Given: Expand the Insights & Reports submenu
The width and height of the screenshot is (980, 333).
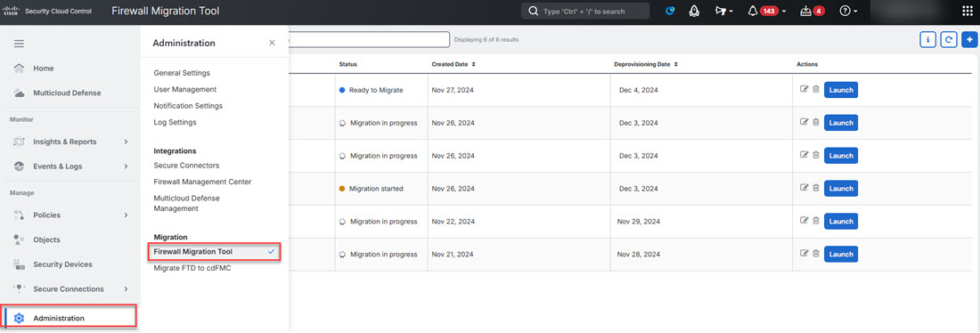Looking at the screenshot, I should point(126,142).
